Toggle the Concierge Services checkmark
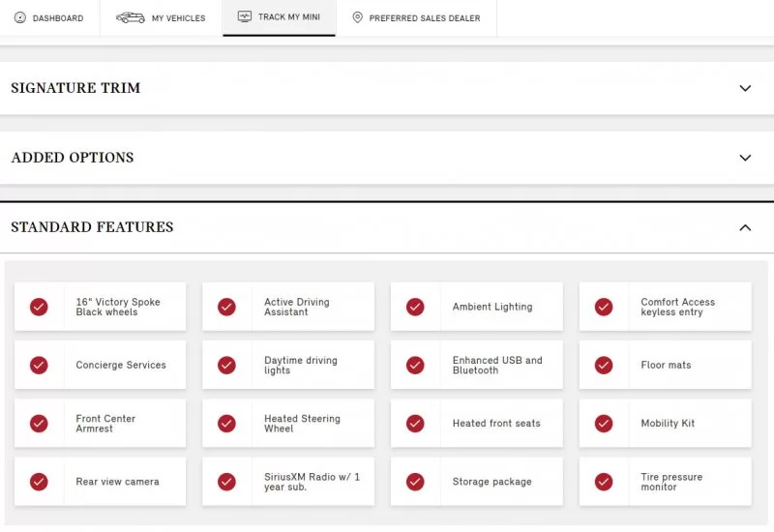This screenshot has width=774, height=532. [39, 366]
